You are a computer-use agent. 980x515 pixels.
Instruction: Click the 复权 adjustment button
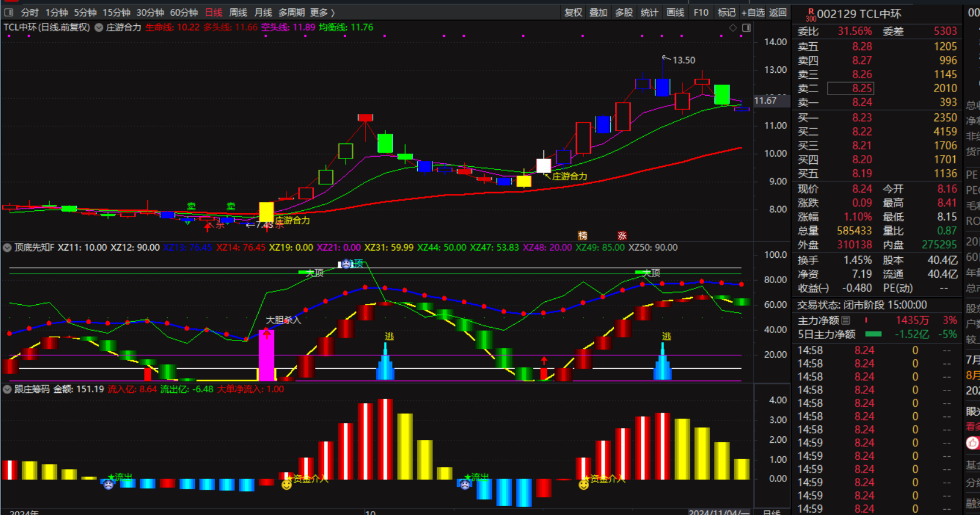click(x=573, y=12)
